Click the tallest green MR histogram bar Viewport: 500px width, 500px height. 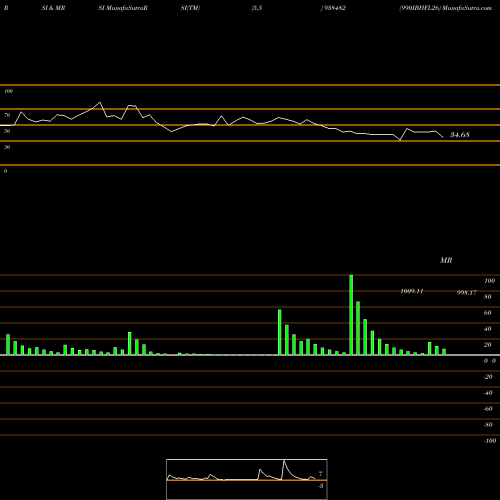[x=351, y=315]
